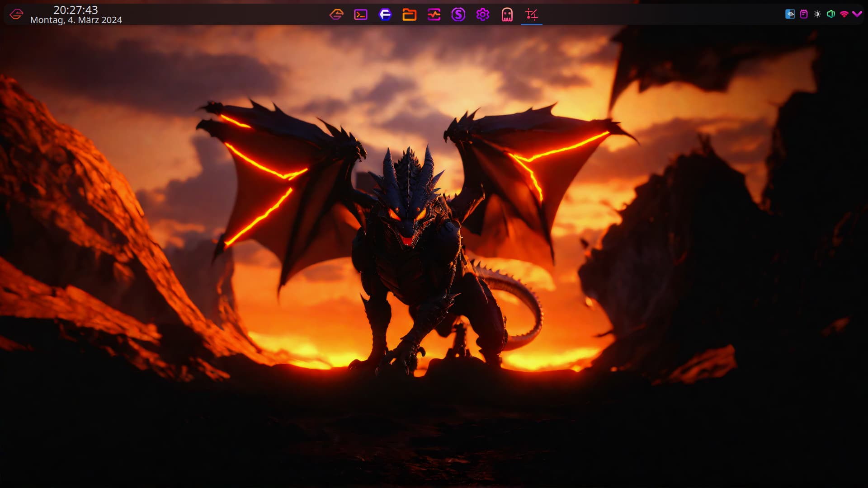Select the screenshot crop tool icon
This screenshot has height=488, width=868.
[532, 14]
